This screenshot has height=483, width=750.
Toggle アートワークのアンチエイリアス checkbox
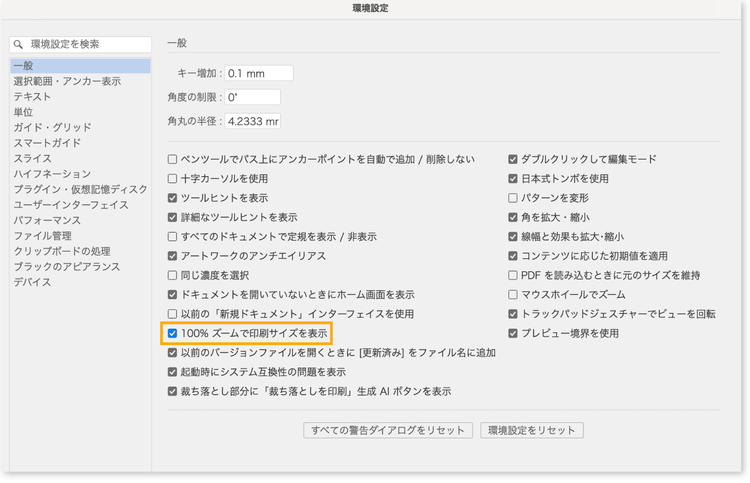(x=172, y=256)
